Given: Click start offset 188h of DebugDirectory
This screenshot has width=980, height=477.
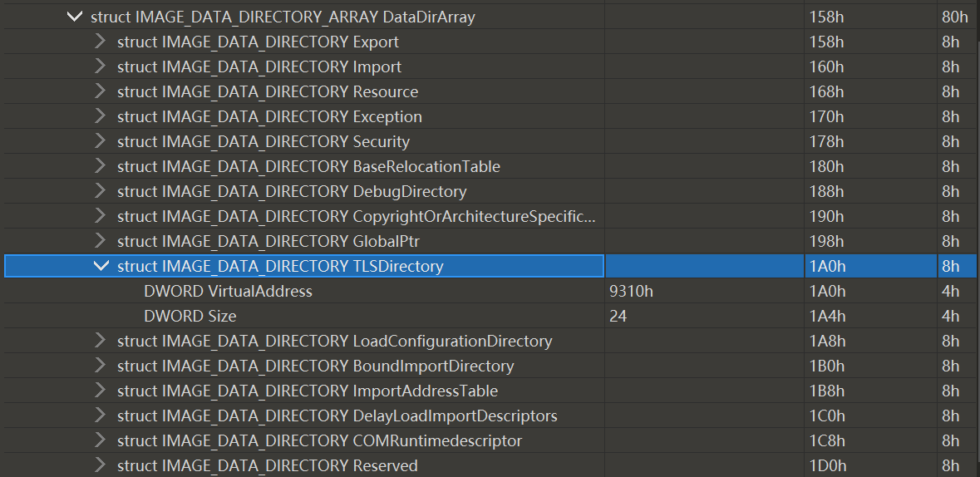Looking at the screenshot, I should pyautogui.click(x=826, y=191).
